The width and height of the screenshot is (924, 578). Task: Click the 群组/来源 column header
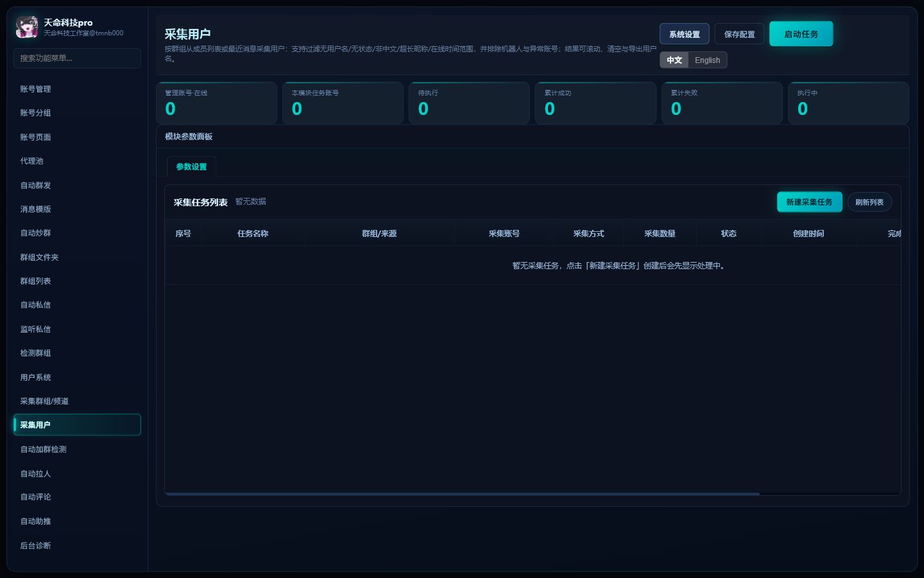pos(379,233)
